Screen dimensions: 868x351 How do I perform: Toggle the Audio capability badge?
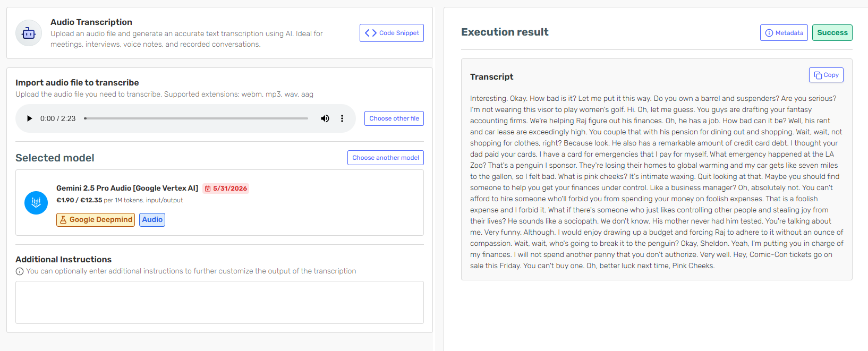point(152,219)
